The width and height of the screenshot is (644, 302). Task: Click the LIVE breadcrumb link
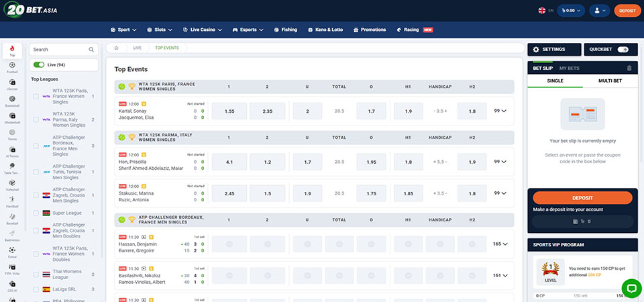137,48
